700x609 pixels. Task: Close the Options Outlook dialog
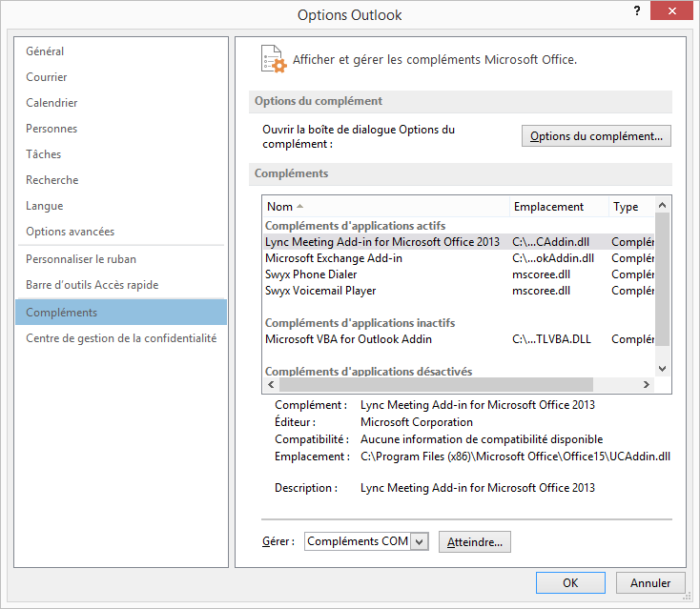pyautogui.click(x=678, y=11)
